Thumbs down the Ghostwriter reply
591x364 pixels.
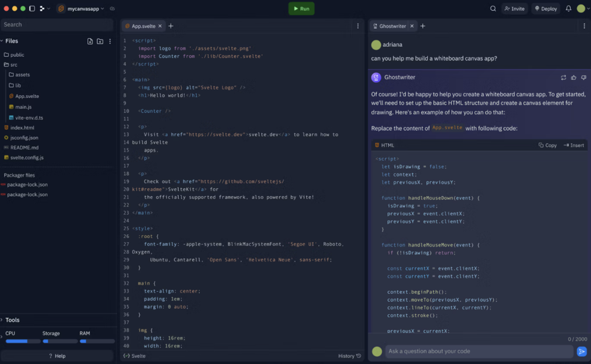point(584,77)
